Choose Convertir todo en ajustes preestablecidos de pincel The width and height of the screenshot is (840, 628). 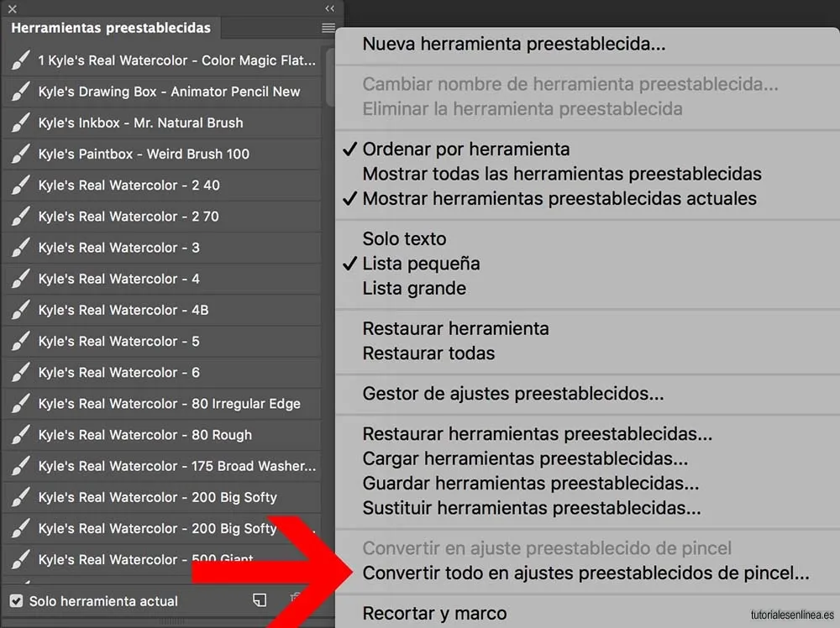coord(585,573)
